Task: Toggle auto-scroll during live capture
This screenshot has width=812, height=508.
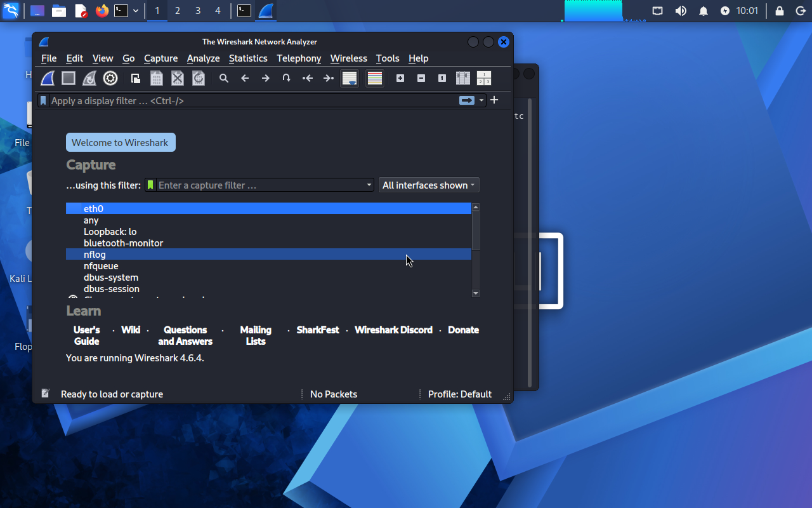Action: point(350,78)
